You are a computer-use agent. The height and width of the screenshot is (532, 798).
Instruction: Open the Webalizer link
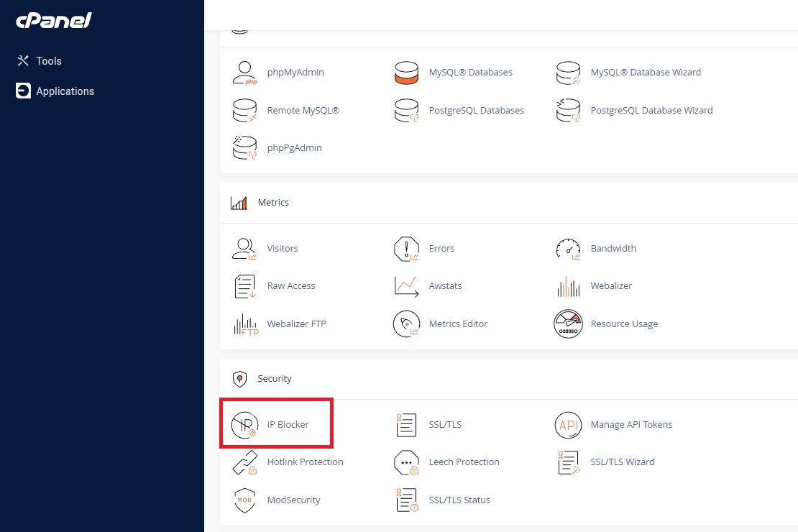(x=611, y=286)
